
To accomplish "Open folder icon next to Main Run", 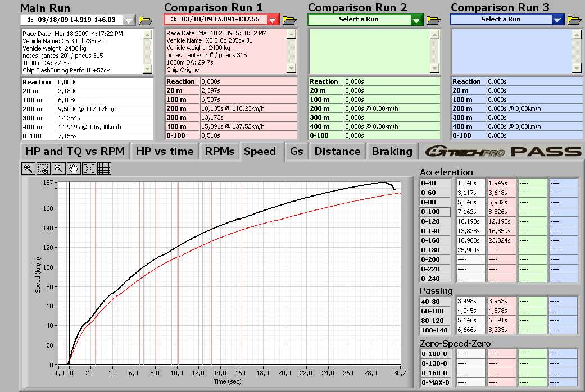I will click(145, 21).
